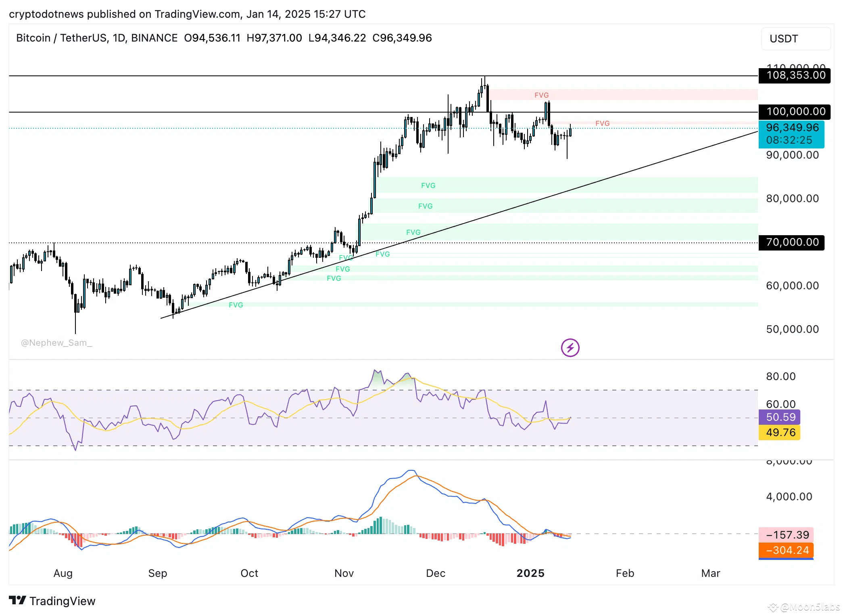This screenshot has height=616, width=843.
Task: Click the FVG label inside the red zone
Action: pyautogui.click(x=541, y=95)
